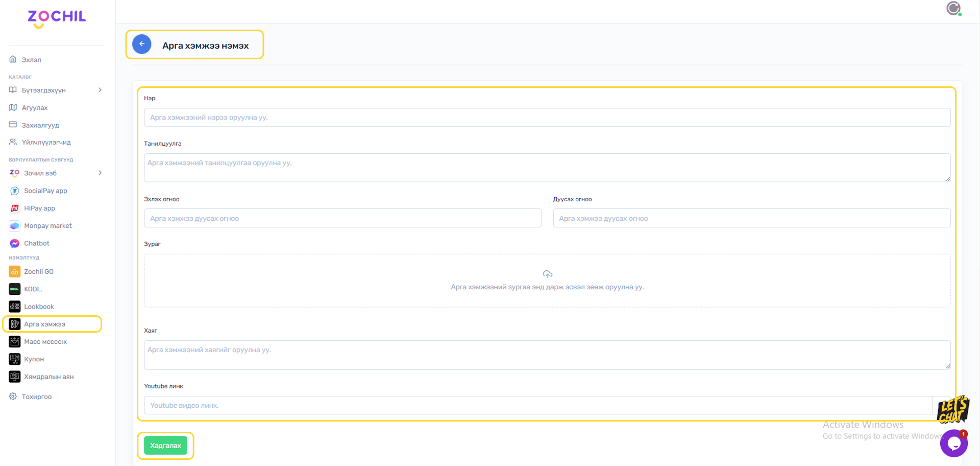Expand the Бүтээгдэхүүн menu chevron
The image size is (980, 466).
coord(100,90)
